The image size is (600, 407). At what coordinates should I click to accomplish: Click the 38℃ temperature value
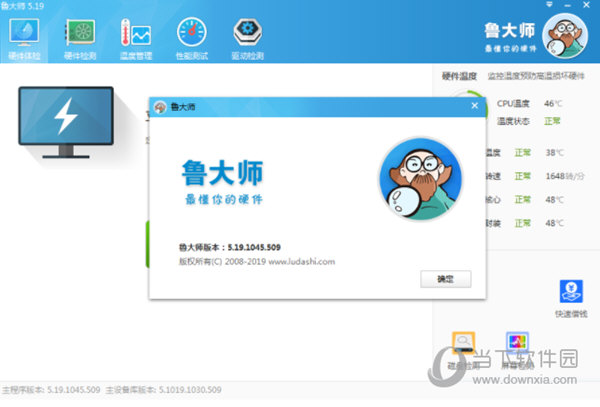click(554, 153)
